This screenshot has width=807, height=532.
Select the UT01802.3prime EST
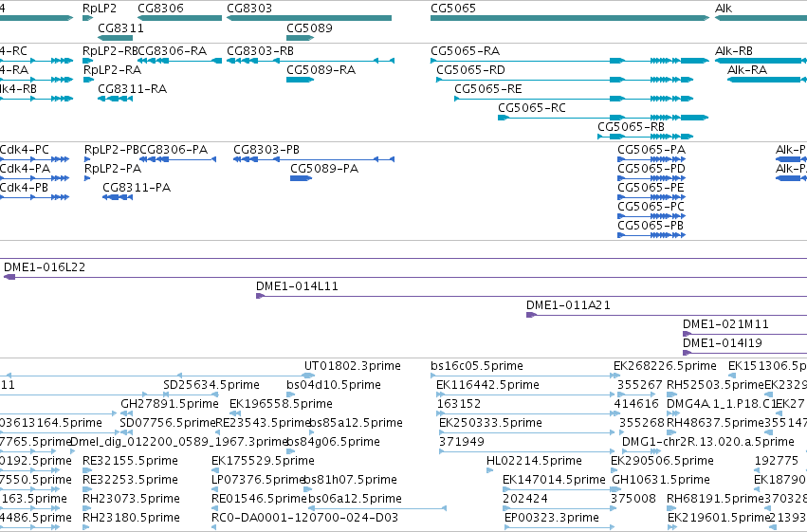(309, 376)
